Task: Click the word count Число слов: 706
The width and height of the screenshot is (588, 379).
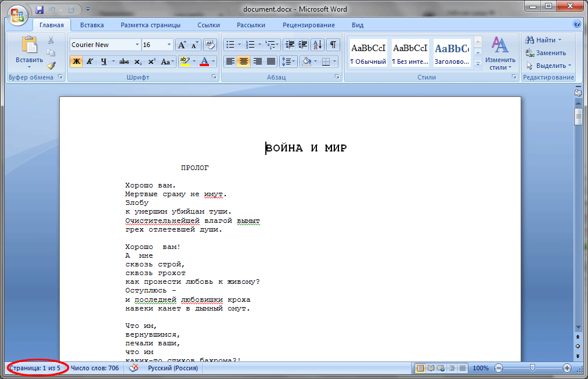Action: [95, 368]
